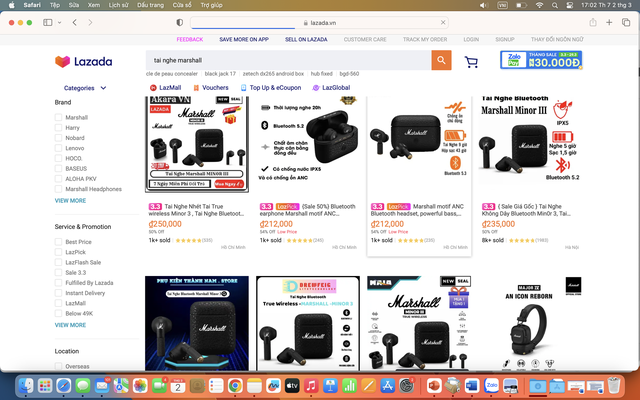Check the Marshall brand filter
The height and width of the screenshot is (400, 640).
(x=58, y=117)
